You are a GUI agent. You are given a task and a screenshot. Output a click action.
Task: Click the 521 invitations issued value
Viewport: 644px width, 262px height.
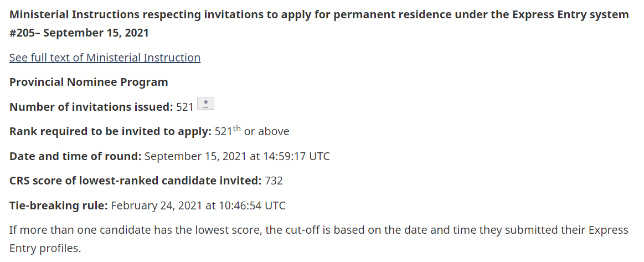click(184, 107)
